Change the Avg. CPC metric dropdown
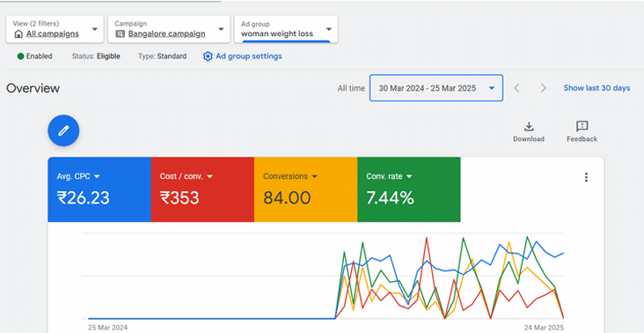 [x=78, y=176]
